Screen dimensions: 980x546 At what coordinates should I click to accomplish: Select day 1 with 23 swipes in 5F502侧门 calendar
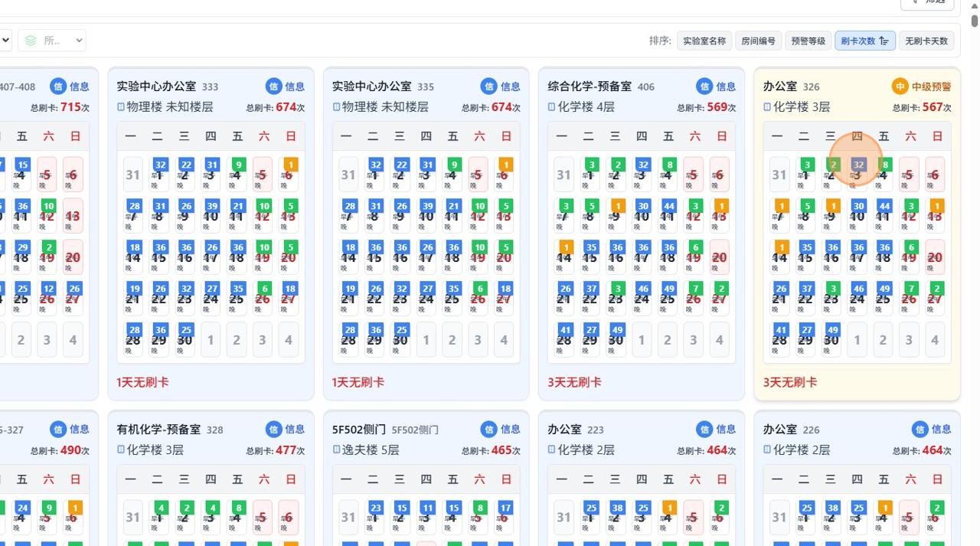point(374,517)
